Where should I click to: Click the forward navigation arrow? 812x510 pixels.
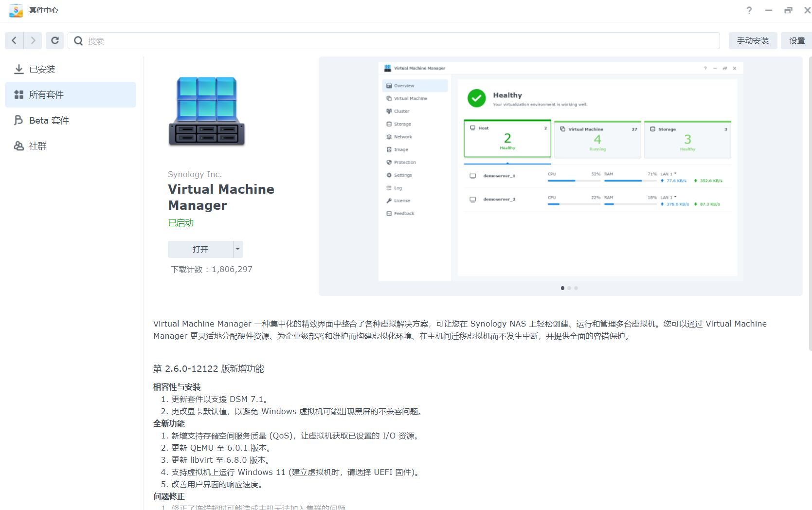click(x=33, y=41)
